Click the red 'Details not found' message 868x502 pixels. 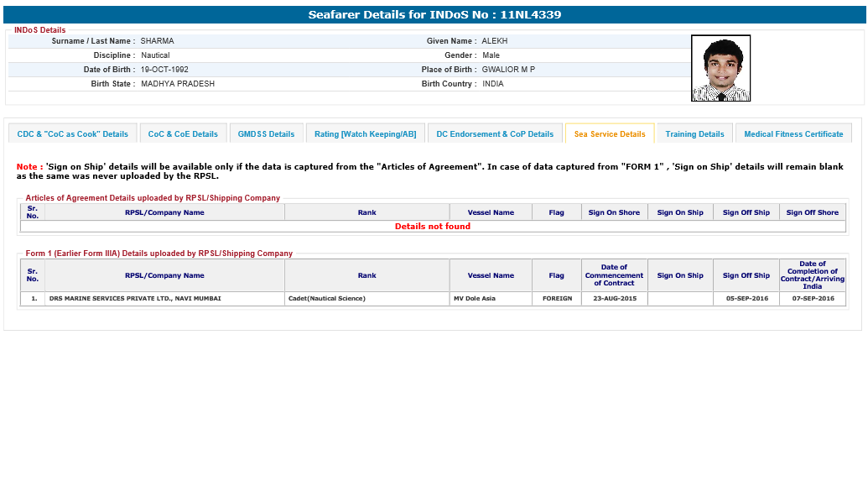[433, 226]
